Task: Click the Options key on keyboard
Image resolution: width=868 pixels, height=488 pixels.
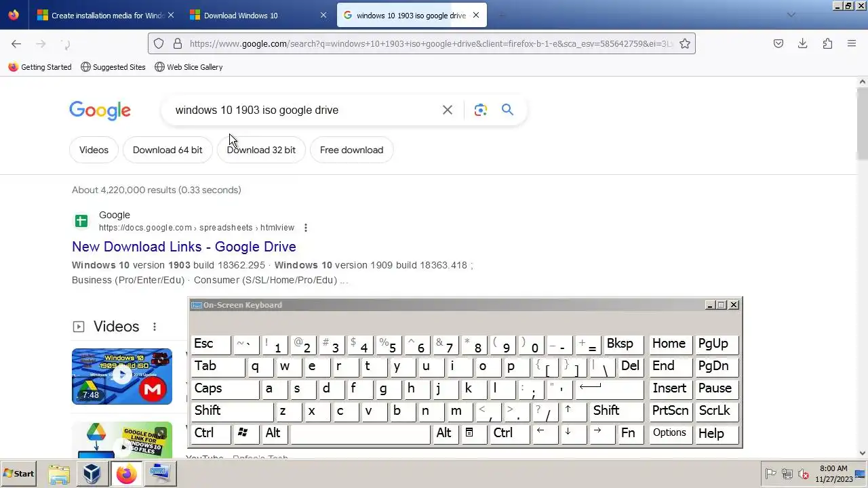Action: point(671,434)
